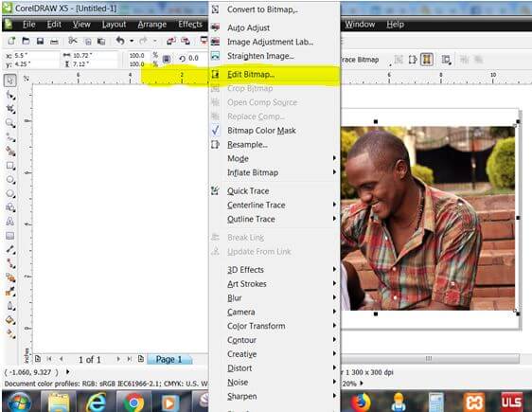Expand the 3D Effects submenu

click(x=275, y=270)
